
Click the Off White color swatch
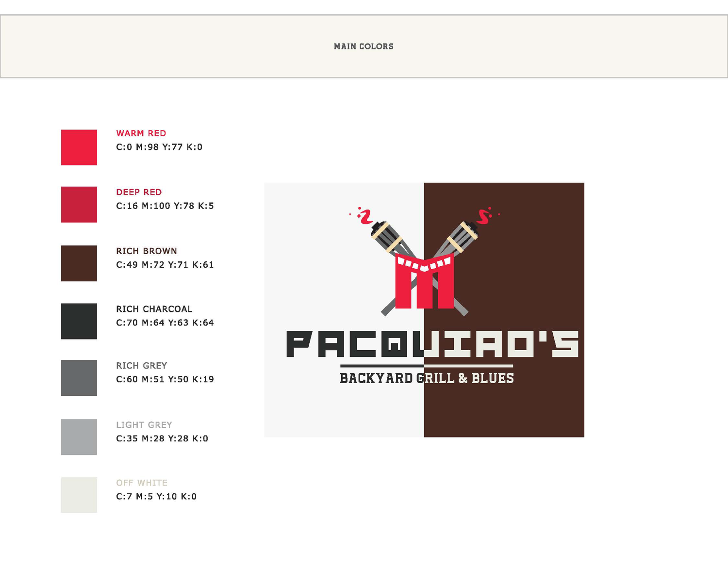[x=79, y=495]
